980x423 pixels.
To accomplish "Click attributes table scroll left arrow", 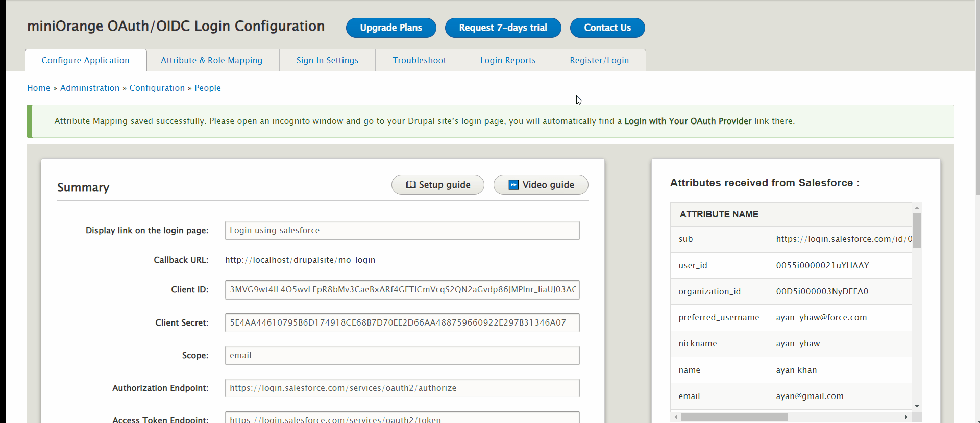I will pos(676,417).
